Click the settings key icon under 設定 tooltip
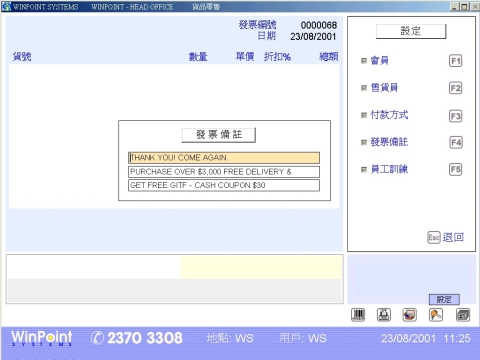 (436, 315)
